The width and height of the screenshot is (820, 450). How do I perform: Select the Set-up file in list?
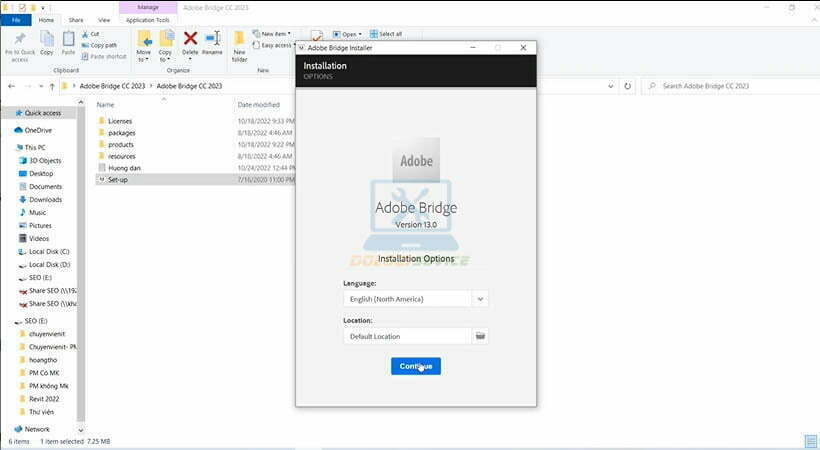(118, 180)
